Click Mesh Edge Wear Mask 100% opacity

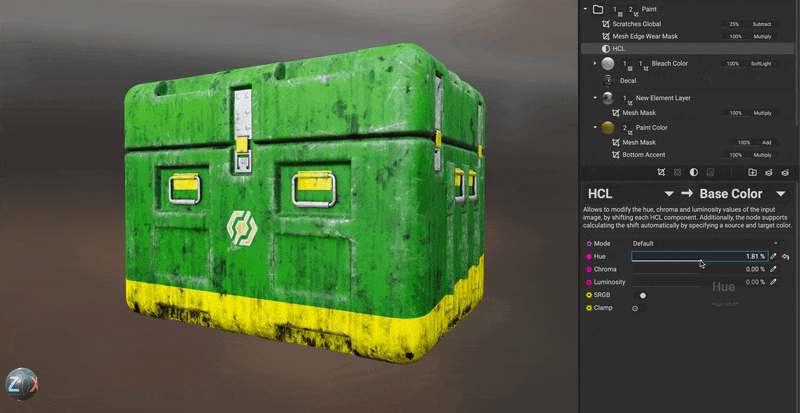(734, 37)
